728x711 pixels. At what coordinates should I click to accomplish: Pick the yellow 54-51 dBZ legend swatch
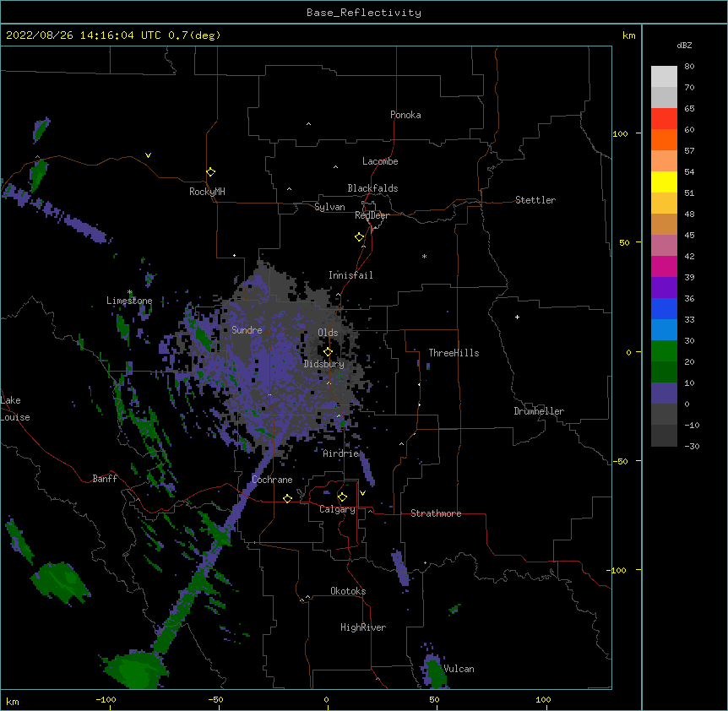point(664,182)
